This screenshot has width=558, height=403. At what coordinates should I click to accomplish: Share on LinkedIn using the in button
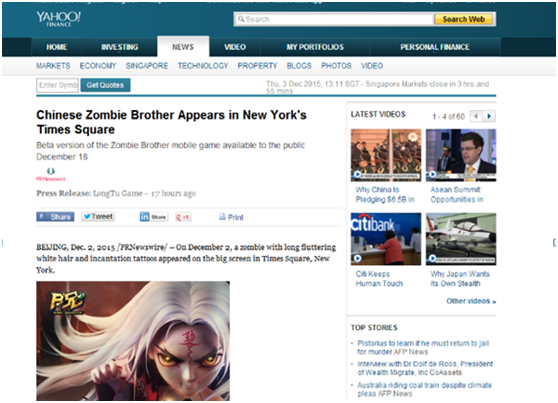pos(153,216)
